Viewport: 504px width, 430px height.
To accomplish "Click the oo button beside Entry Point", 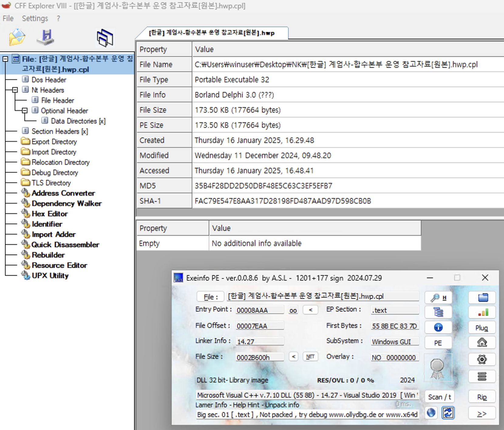I will point(293,310).
